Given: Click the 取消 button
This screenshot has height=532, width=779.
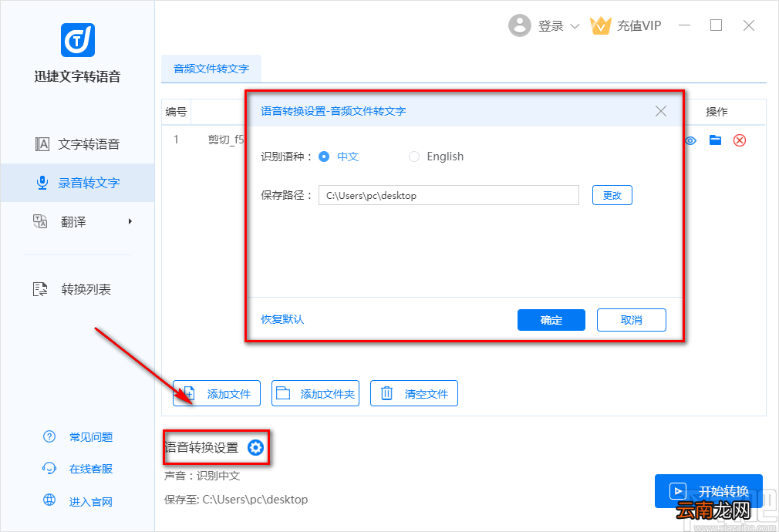Looking at the screenshot, I should (632, 320).
